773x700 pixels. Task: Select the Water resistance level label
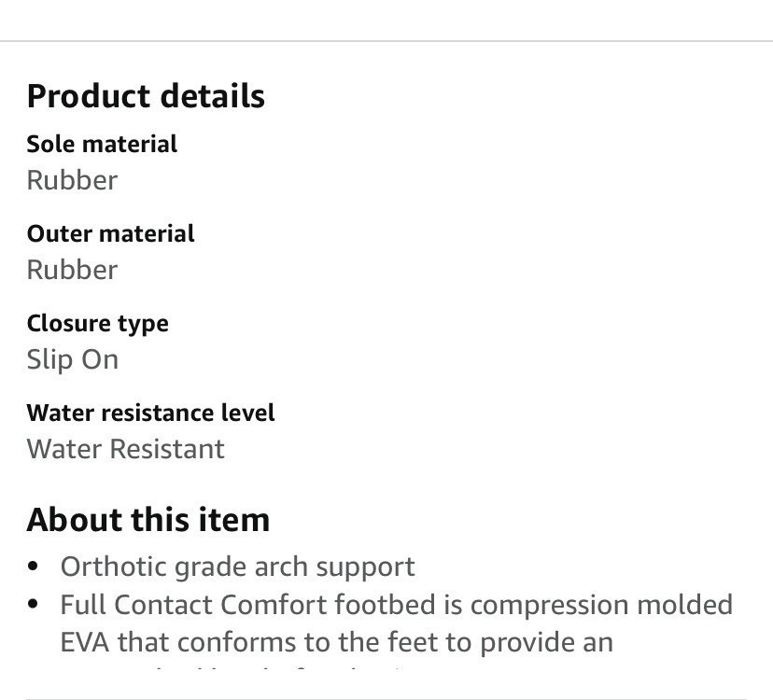pyautogui.click(x=151, y=413)
